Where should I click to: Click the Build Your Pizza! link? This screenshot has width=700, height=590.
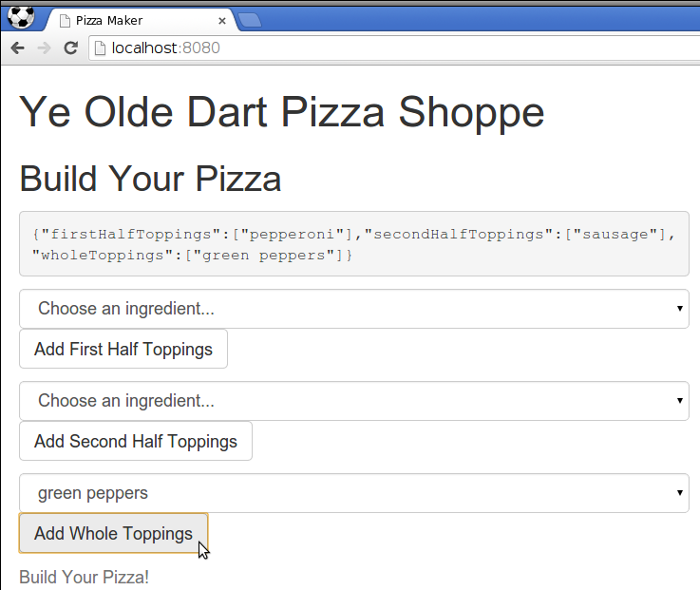coord(84,577)
